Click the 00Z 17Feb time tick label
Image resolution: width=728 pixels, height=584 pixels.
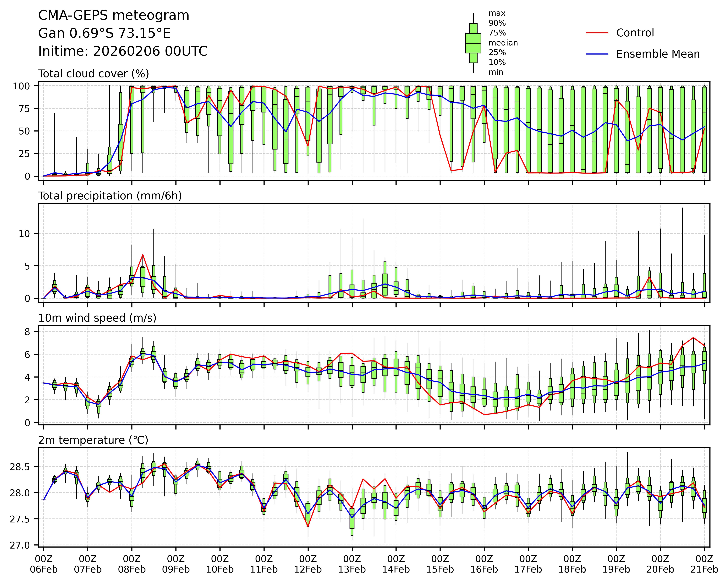(528, 564)
